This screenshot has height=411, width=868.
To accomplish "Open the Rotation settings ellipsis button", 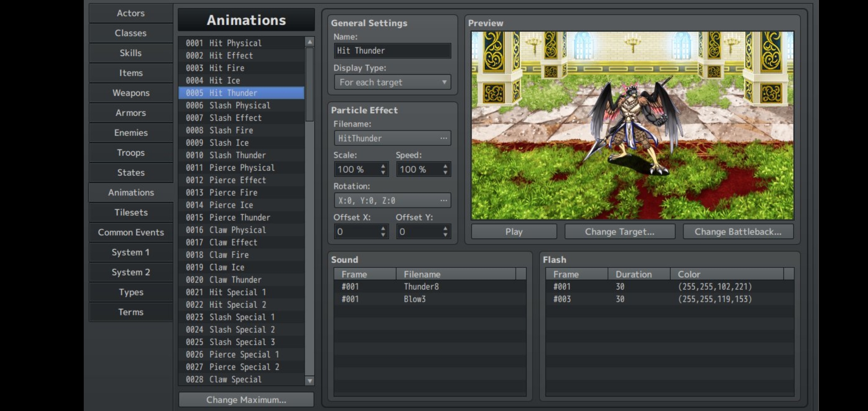I will (444, 201).
